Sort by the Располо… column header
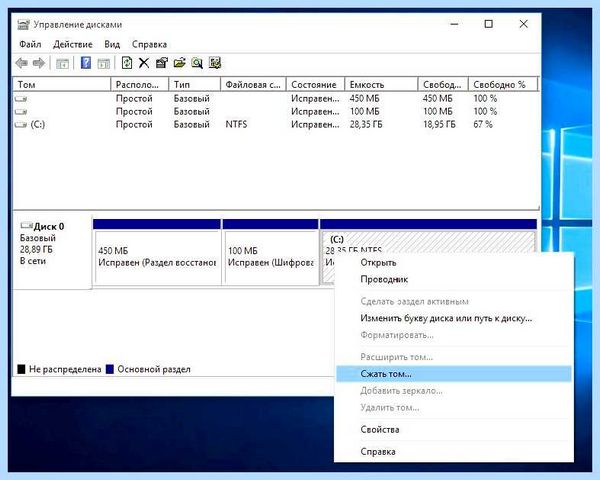Screen dimensions: 600x480 (x=140, y=85)
